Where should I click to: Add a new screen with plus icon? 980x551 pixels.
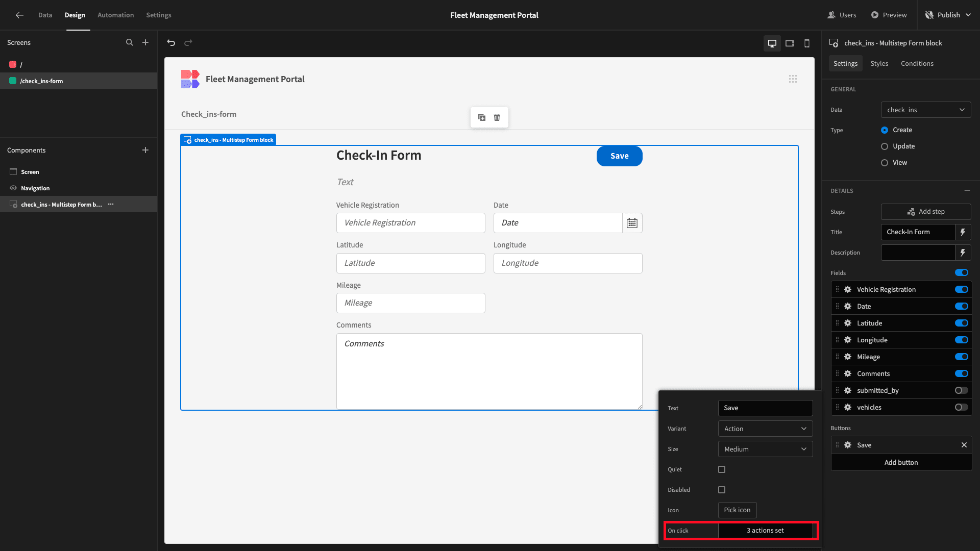(145, 42)
